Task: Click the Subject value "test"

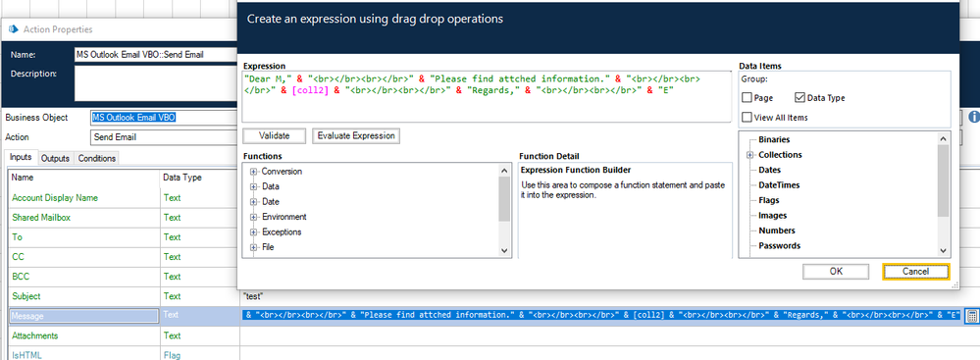Action: pos(252,296)
